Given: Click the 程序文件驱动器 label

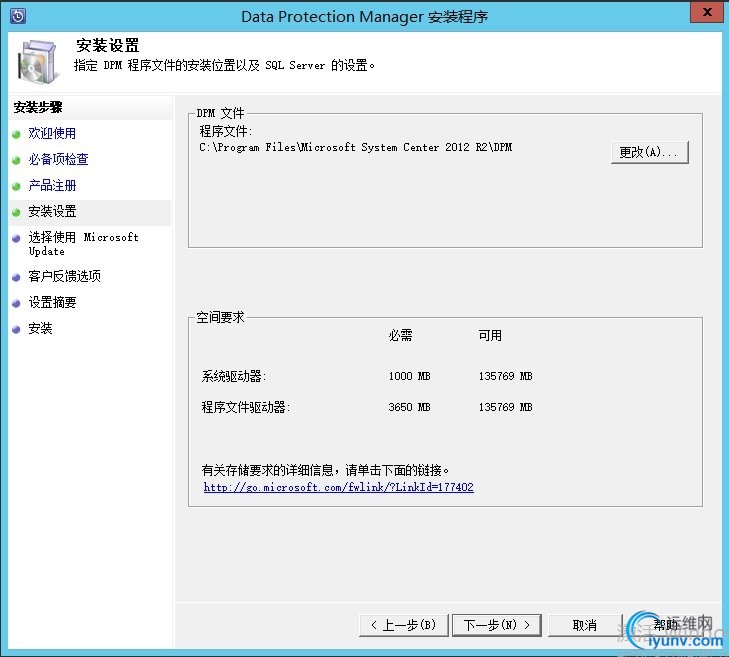Looking at the screenshot, I should [x=246, y=407].
